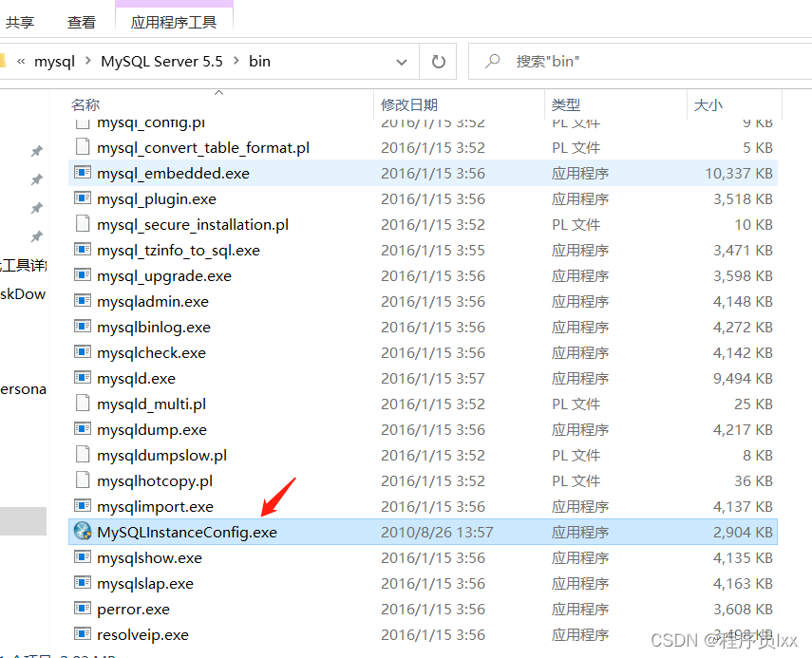812x658 pixels.
Task: Click the 搜索"bin" search field
Action: pyautogui.click(x=640, y=62)
